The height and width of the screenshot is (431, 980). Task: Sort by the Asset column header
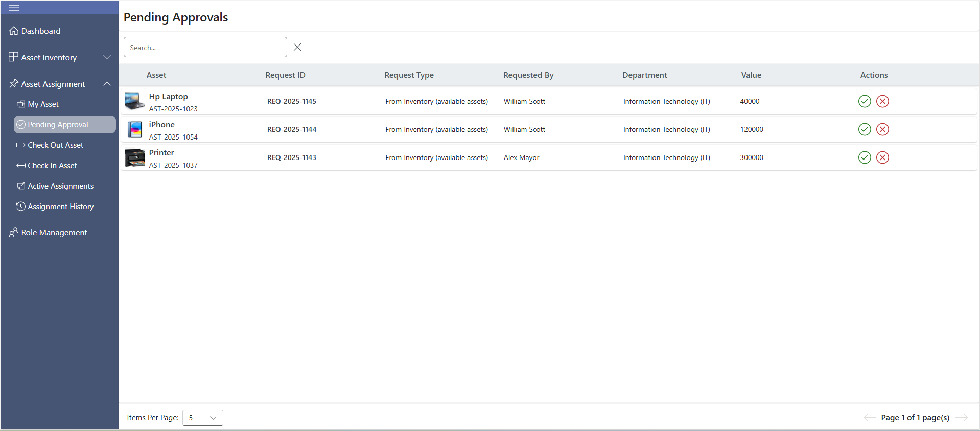[x=156, y=75]
